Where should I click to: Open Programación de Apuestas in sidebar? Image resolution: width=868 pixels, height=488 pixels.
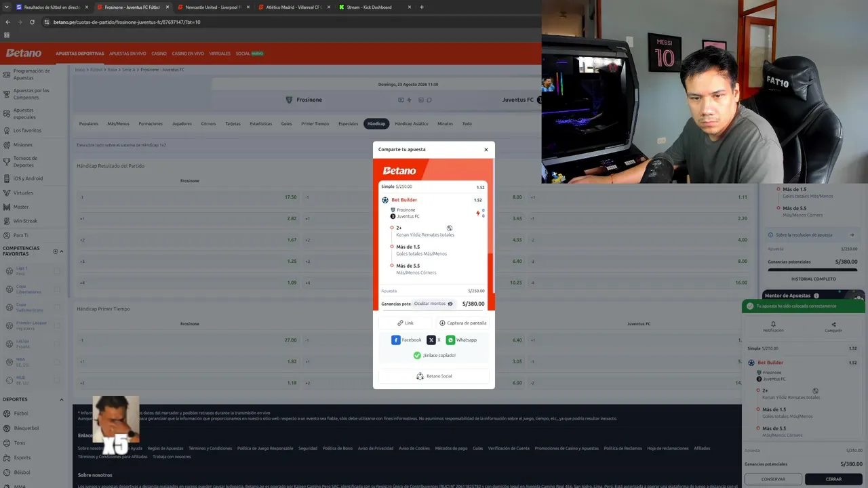[x=31, y=74]
